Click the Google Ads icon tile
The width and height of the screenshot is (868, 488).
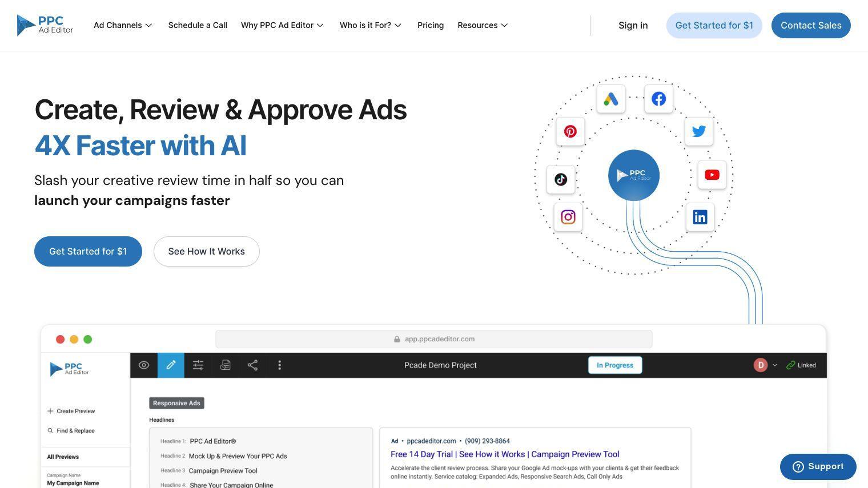click(611, 99)
